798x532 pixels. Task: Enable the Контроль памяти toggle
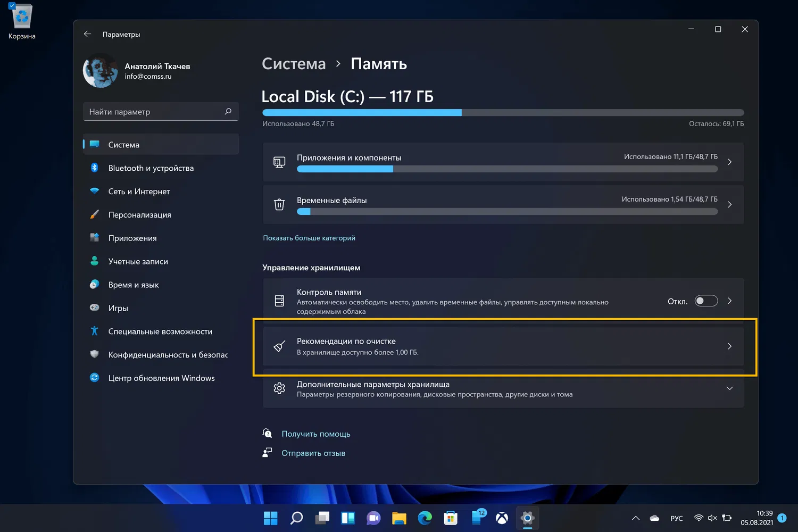point(706,301)
